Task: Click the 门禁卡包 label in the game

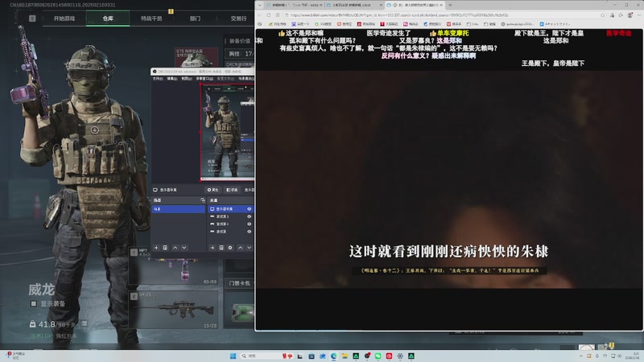Action: pyautogui.click(x=239, y=283)
